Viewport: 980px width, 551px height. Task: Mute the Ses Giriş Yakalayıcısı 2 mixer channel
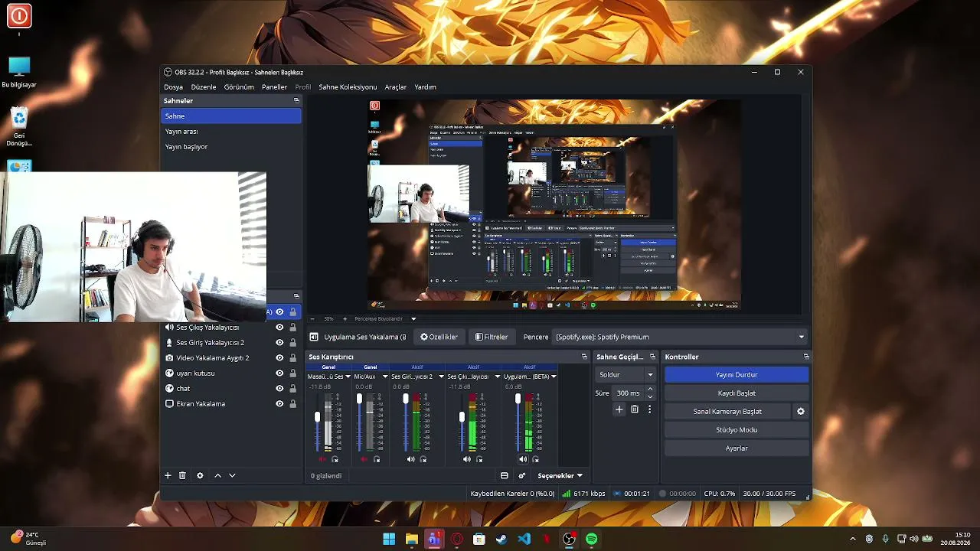tap(411, 459)
